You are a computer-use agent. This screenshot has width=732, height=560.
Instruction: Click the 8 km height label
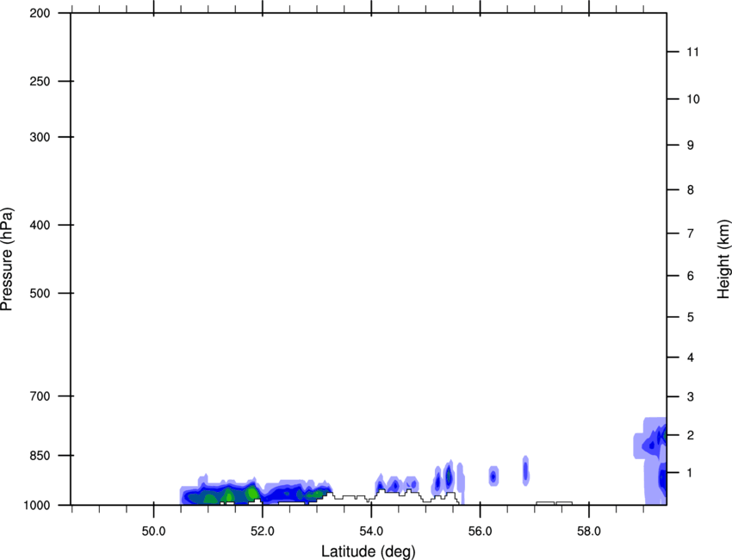[690, 190]
